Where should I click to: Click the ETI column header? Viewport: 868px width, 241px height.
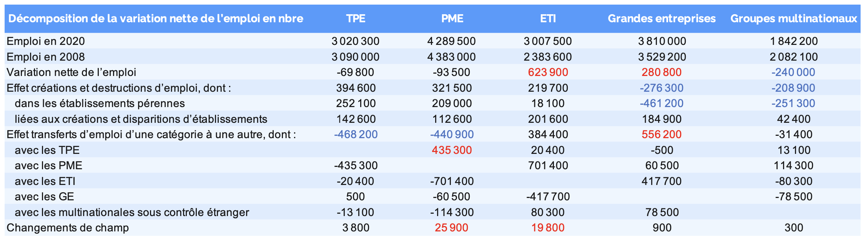pyautogui.click(x=548, y=18)
